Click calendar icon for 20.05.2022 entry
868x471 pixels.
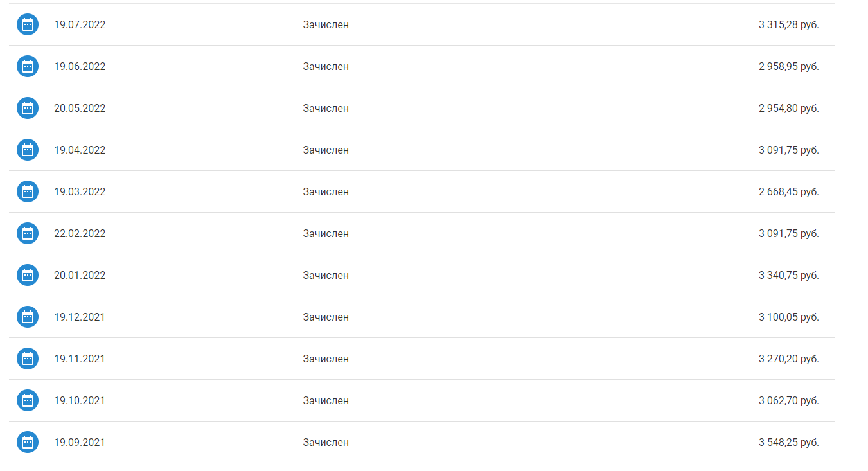pyautogui.click(x=28, y=108)
